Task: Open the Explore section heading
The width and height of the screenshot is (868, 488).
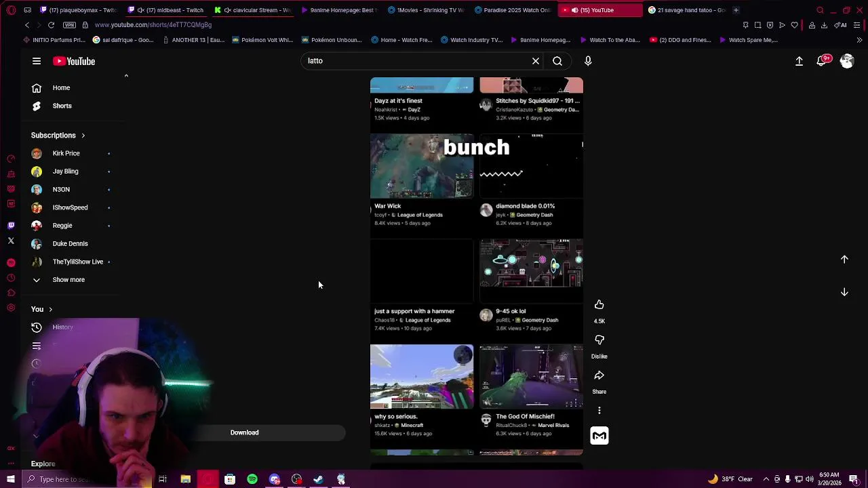Action: pyautogui.click(x=43, y=464)
